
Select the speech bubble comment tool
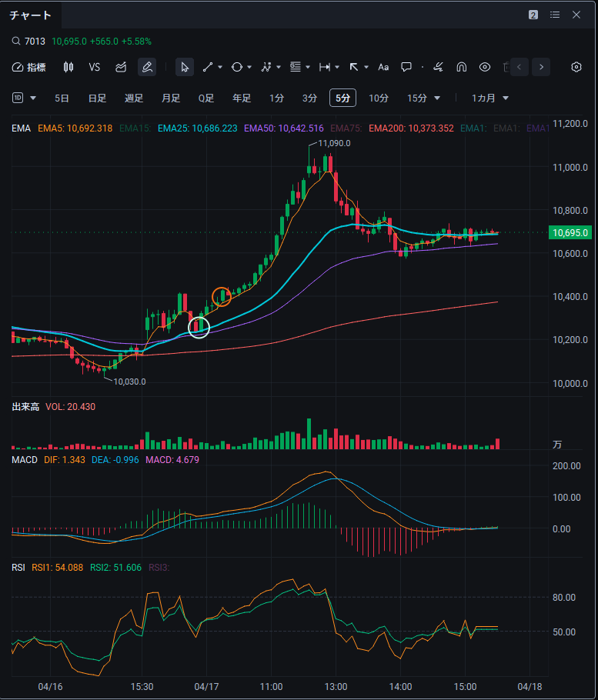pyautogui.click(x=406, y=67)
